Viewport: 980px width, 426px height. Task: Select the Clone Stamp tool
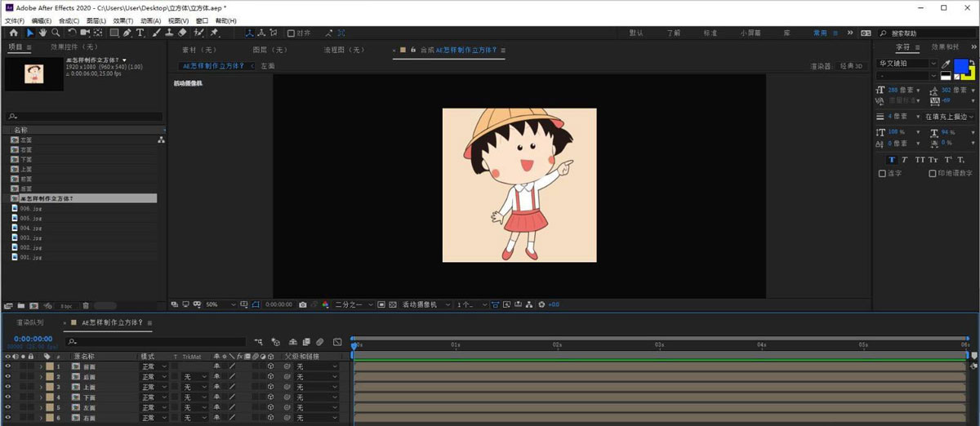click(x=169, y=33)
